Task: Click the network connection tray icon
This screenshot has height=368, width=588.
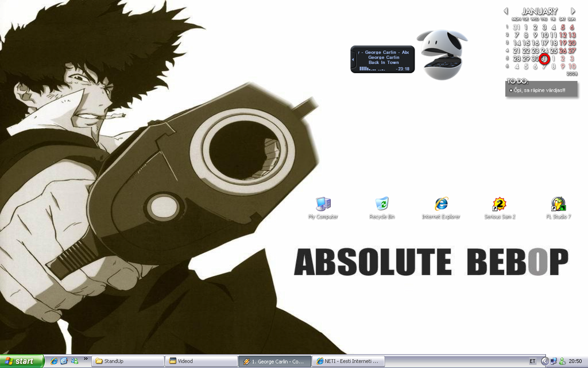Action: pos(554,361)
